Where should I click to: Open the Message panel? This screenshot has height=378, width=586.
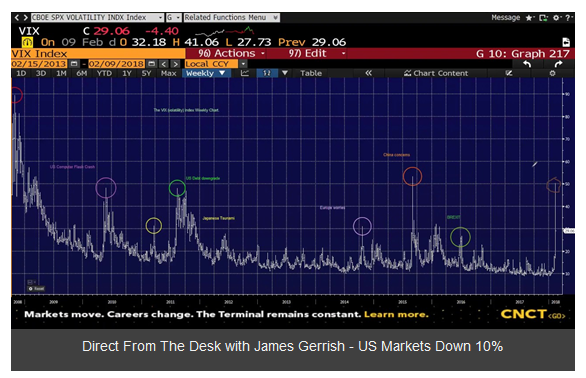tap(505, 18)
